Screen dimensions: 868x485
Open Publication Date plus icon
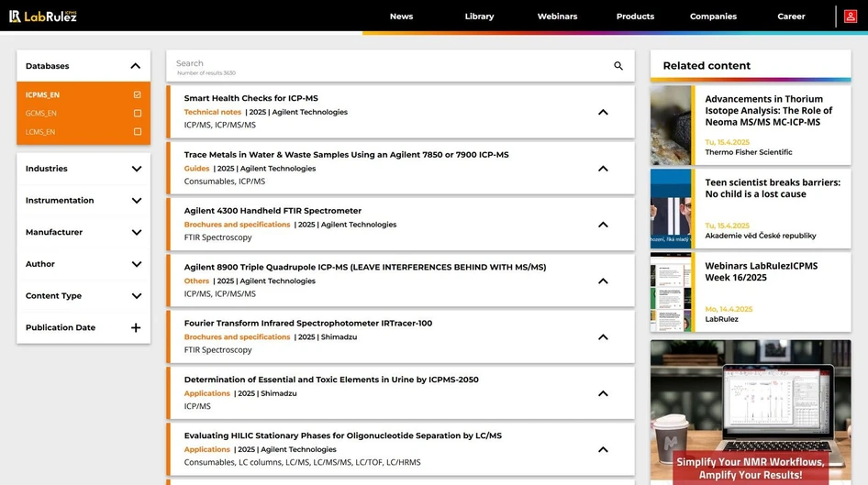pyautogui.click(x=136, y=328)
